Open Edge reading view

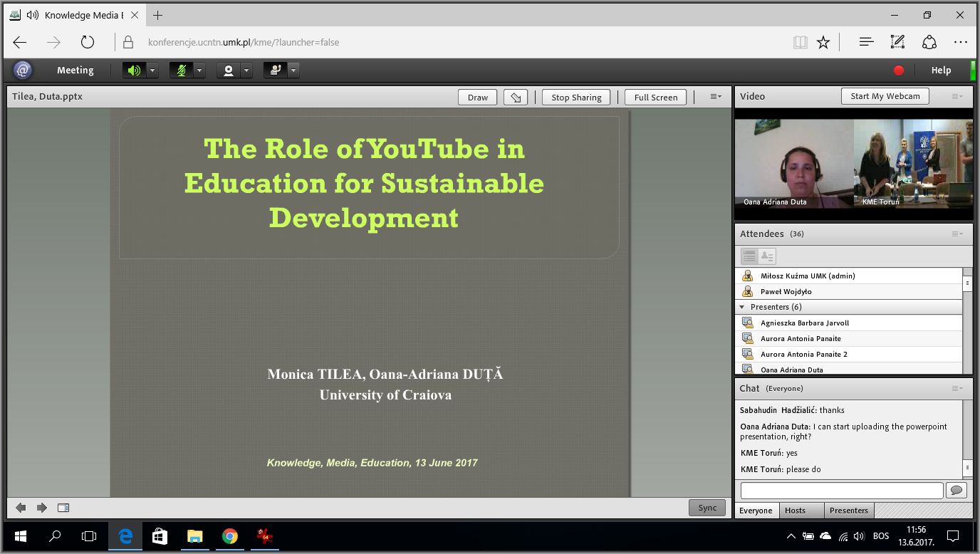801,42
